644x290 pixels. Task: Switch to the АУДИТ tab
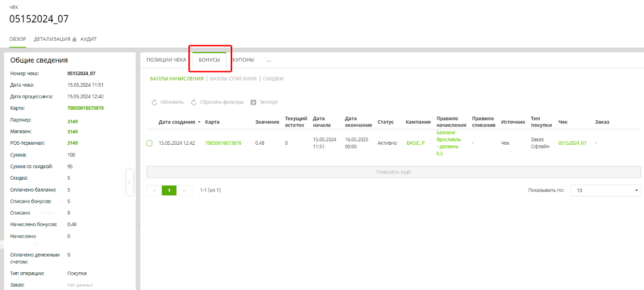point(88,39)
